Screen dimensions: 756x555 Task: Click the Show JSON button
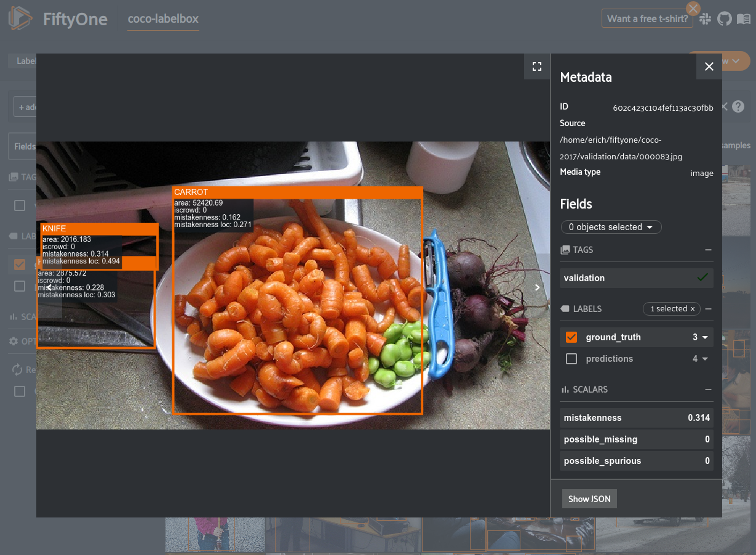coord(589,499)
